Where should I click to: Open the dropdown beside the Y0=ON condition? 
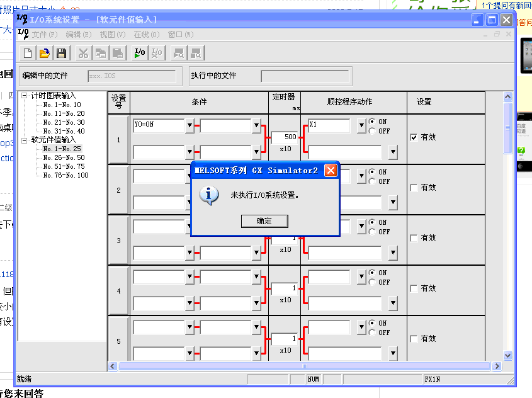(190, 125)
